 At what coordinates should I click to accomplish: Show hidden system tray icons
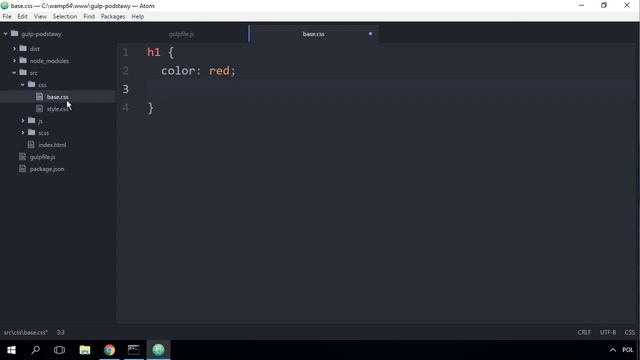click(613, 350)
